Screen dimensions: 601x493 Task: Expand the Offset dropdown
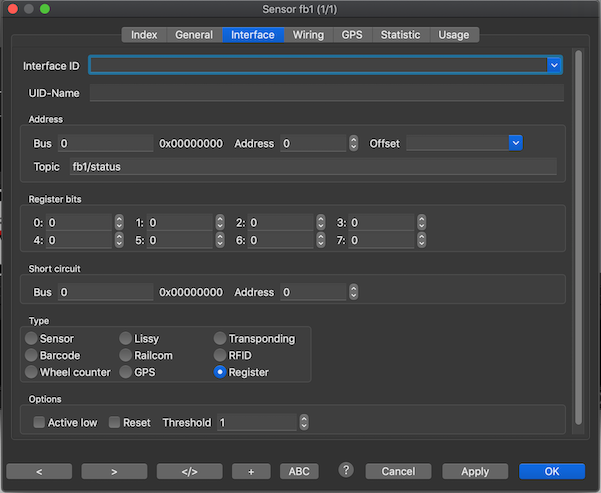(516, 143)
